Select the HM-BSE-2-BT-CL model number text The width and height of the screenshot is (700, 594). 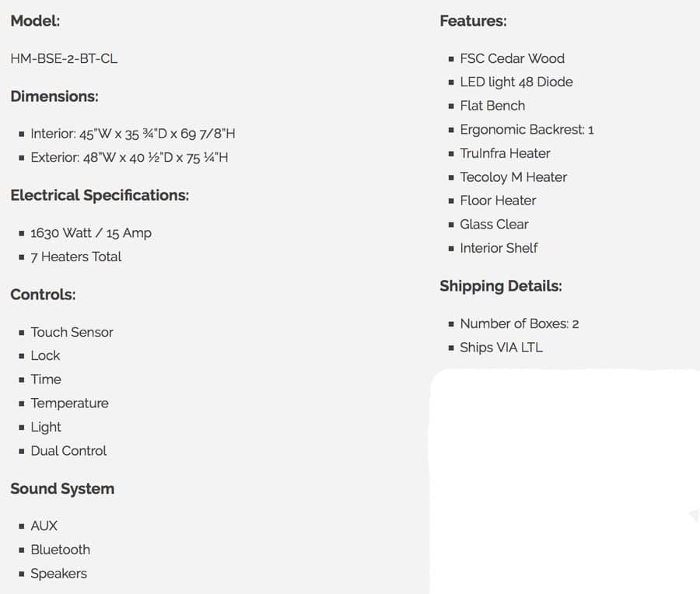click(x=64, y=58)
